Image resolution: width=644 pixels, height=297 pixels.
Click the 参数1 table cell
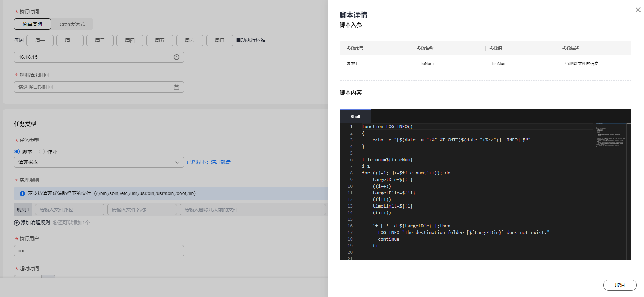coord(352,64)
